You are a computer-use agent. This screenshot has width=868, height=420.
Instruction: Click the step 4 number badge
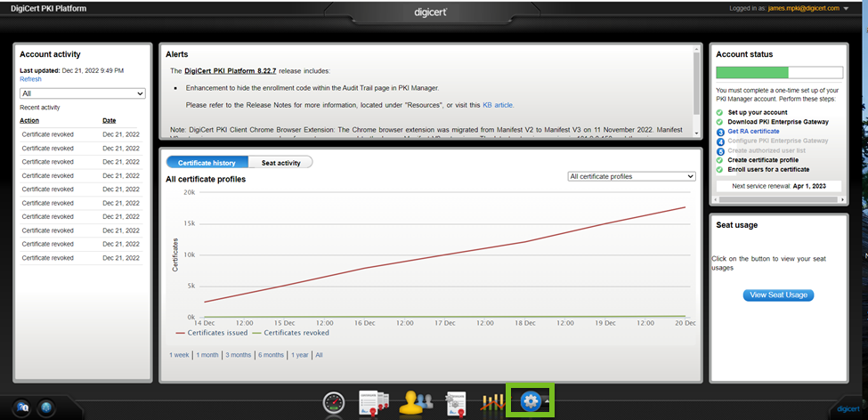tap(720, 141)
